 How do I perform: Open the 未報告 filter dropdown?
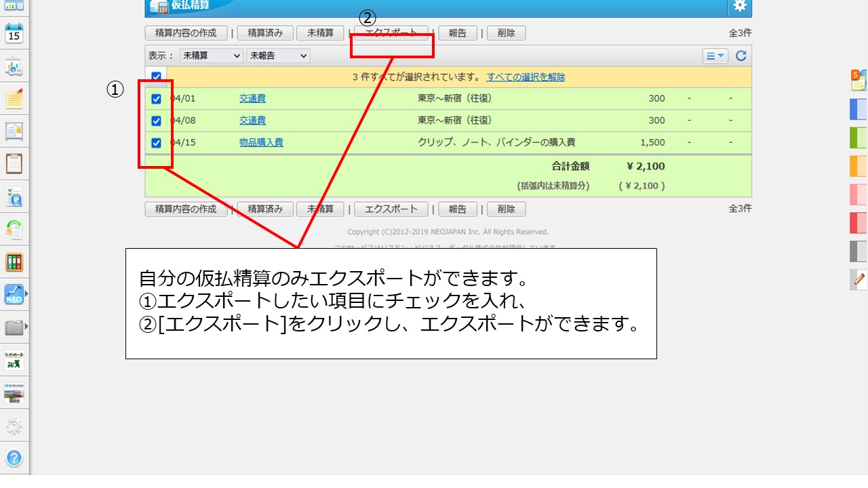278,56
